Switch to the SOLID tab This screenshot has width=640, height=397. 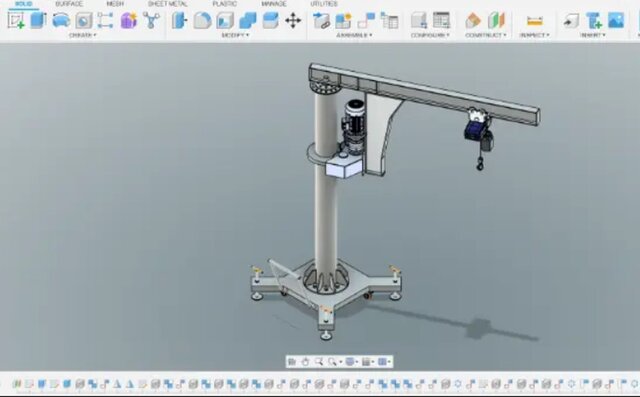[23, 4]
